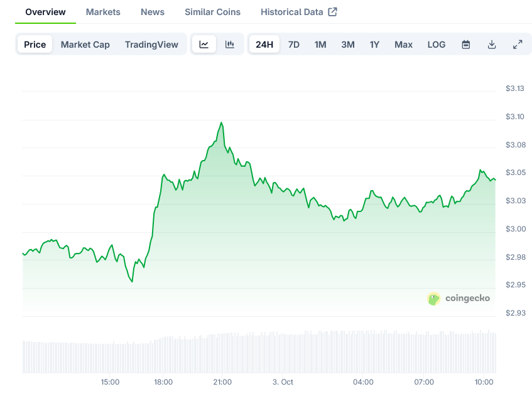
Task: Choose the 3M time range
Action: [x=348, y=45]
